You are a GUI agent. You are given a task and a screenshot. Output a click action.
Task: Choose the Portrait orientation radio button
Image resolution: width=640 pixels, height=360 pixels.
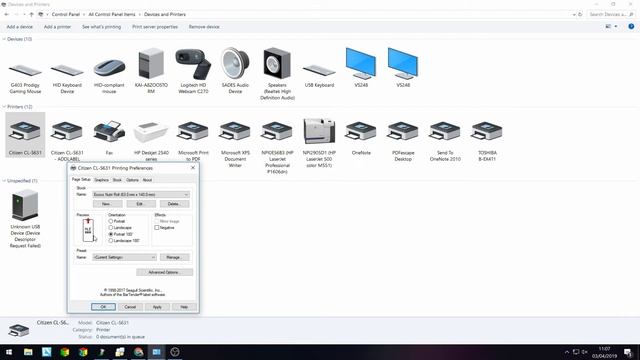click(x=111, y=221)
